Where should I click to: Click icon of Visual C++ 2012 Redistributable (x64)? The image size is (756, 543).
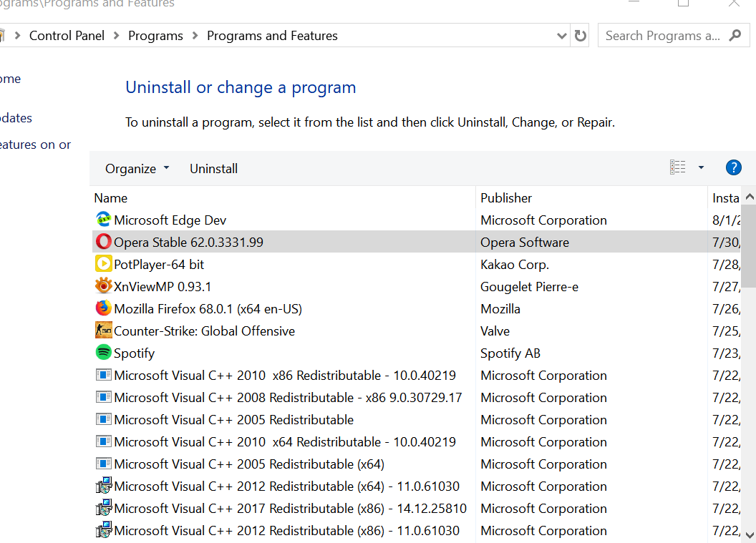point(103,485)
